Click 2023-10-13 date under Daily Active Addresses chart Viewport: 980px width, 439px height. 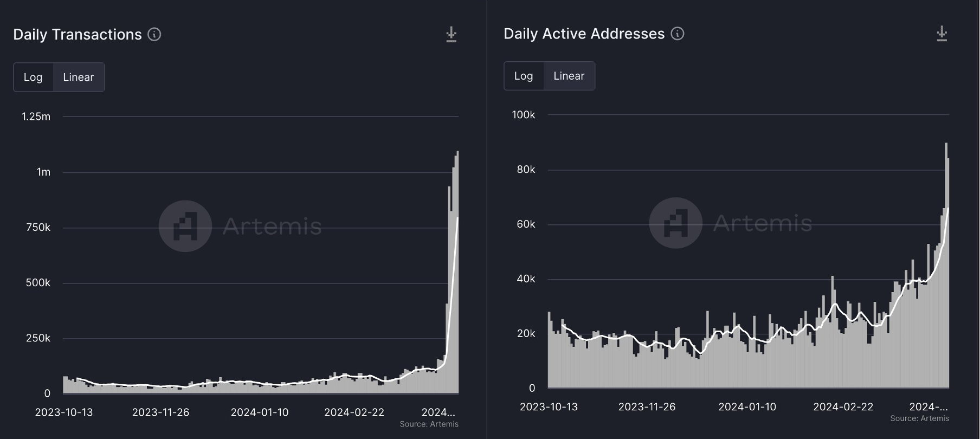pyautogui.click(x=549, y=407)
